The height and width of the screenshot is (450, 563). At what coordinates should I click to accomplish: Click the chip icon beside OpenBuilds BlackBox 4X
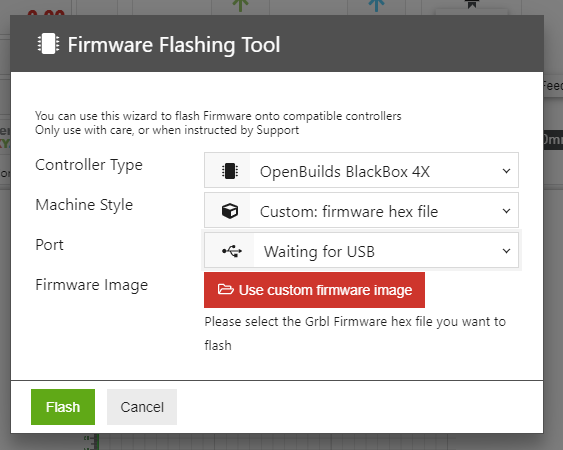click(230, 171)
